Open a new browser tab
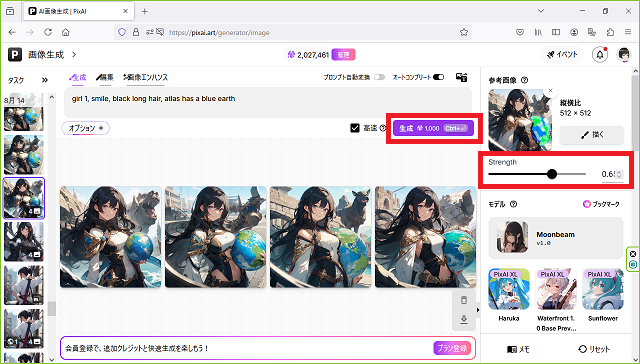Image resolution: width=640 pixels, height=364 pixels. (x=144, y=11)
